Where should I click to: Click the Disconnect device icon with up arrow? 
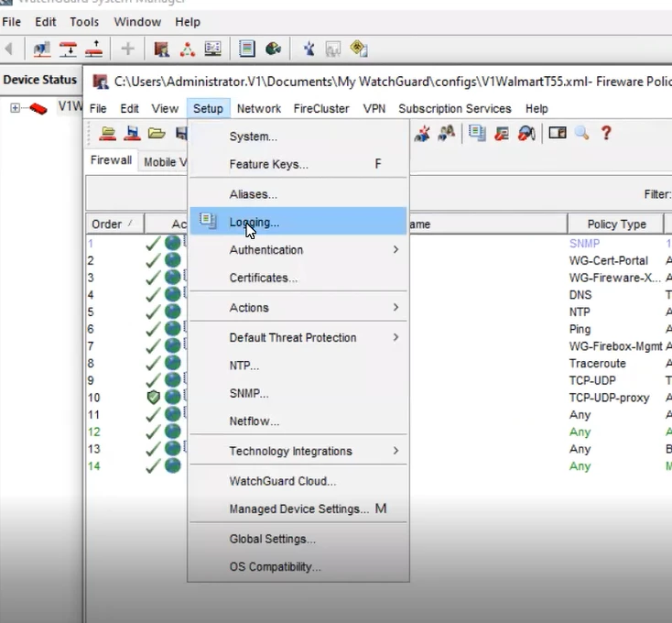point(94,49)
